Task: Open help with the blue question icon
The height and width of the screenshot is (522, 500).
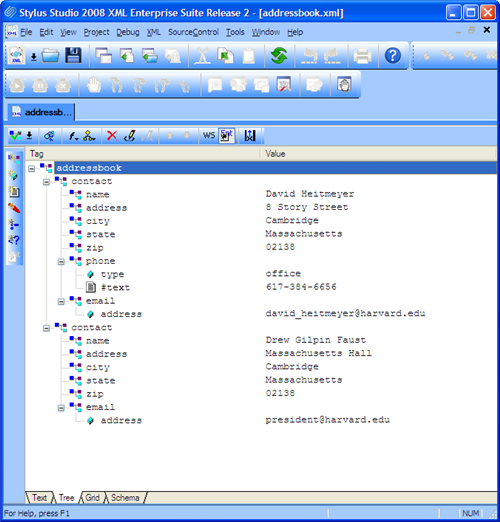Action: (393, 56)
